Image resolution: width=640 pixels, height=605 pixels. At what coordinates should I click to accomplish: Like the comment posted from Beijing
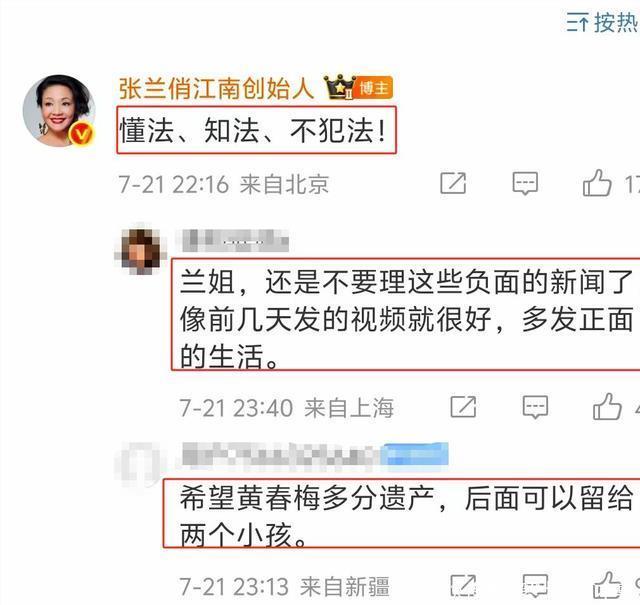click(597, 183)
